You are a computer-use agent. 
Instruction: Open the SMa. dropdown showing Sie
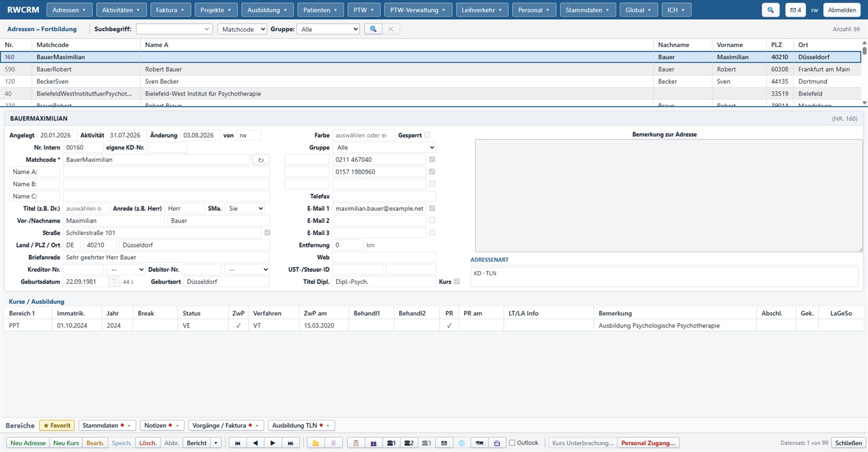click(x=245, y=208)
